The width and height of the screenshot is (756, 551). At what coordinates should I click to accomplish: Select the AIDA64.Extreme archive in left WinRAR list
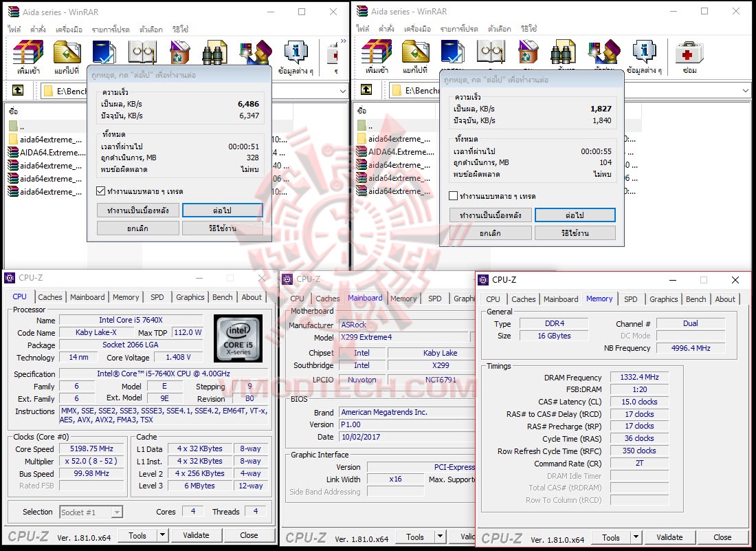point(47,153)
